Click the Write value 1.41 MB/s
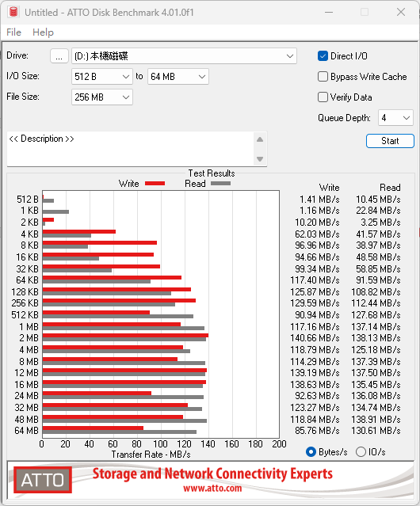Viewport: 420px width, 506px height. point(319,200)
